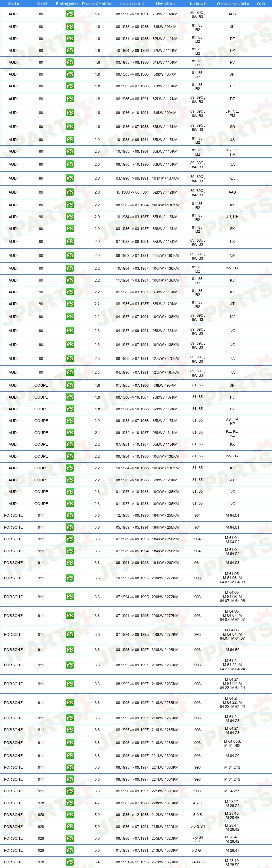The height and width of the screenshot is (868, 272).
Task: Select the fuel icon in the 300kW / 408KM row
Action: pyautogui.click(x=70, y=650)
